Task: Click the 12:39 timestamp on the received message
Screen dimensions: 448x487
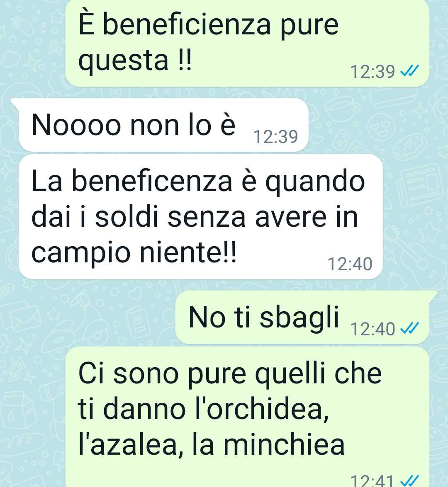Action: (x=276, y=137)
